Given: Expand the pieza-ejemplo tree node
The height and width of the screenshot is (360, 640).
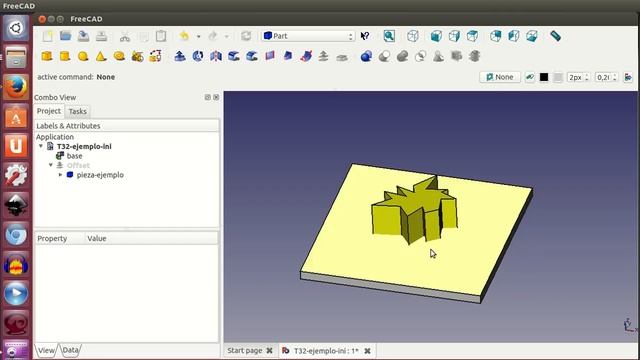Looking at the screenshot, I should point(60,175).
